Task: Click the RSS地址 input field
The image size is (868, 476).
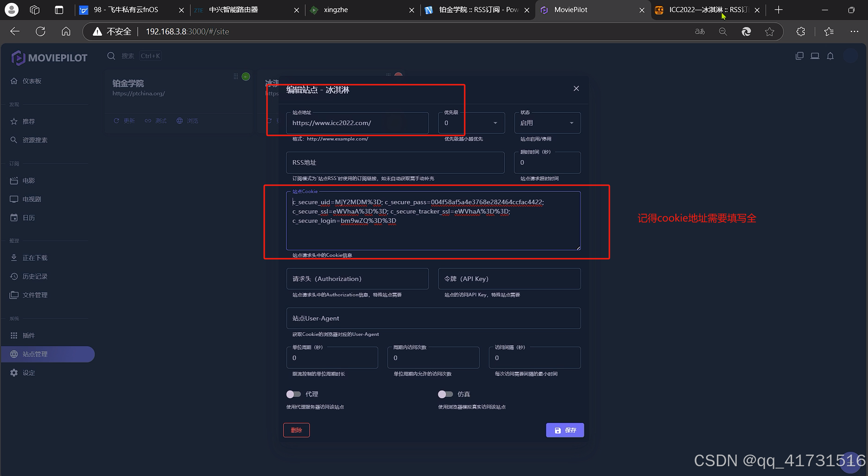Action: 395,162
